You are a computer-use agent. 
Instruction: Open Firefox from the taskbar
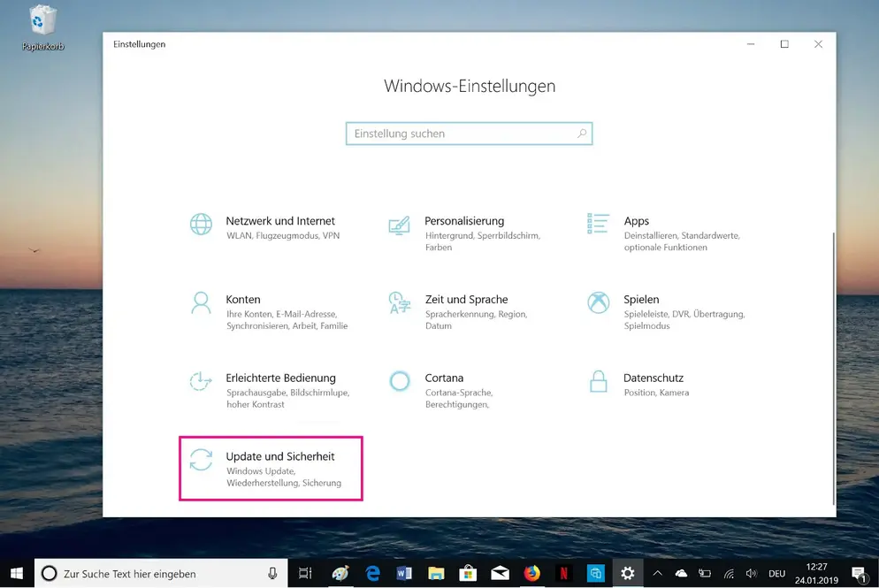tap(531, 574)
